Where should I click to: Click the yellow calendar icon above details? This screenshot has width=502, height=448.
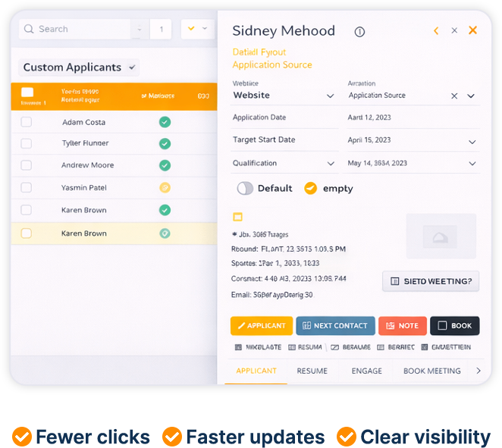coord(237,217)
